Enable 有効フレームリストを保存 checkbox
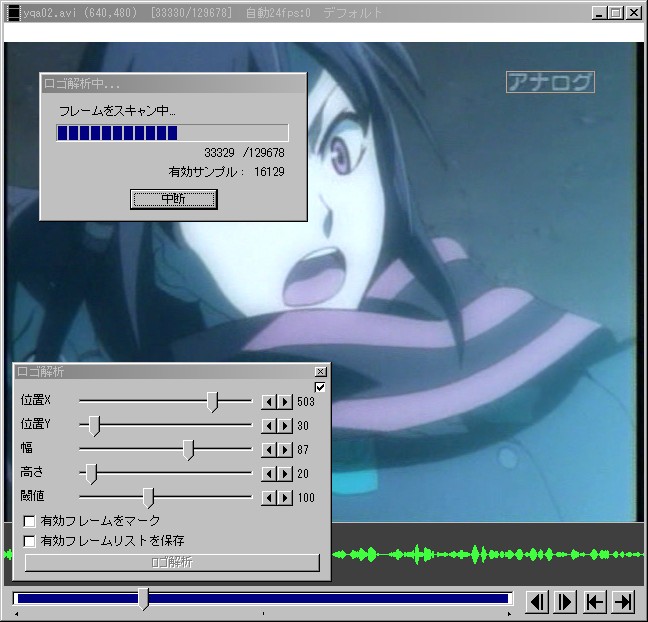The height and width of the screenshot is (622, 648). (29, 541)
